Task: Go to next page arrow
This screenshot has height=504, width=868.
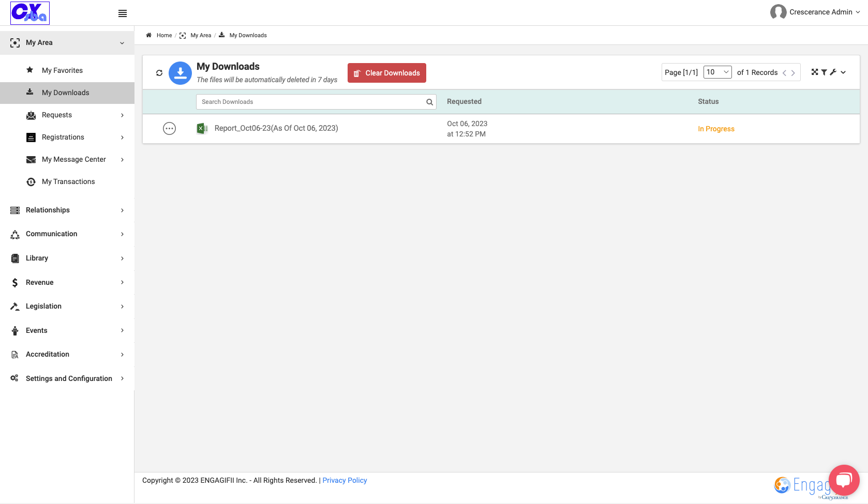Action: [793, 73]
